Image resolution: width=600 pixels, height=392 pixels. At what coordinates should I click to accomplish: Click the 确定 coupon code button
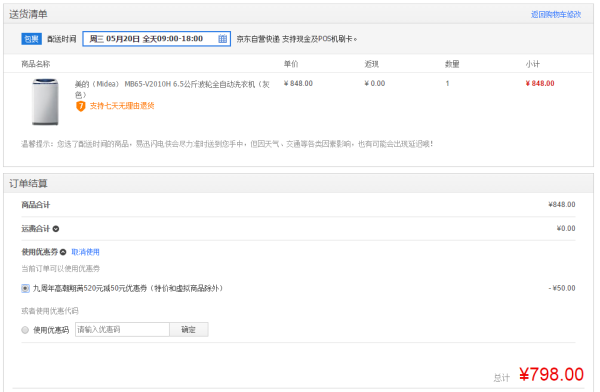pyautogui.click(x=189, y=330)
